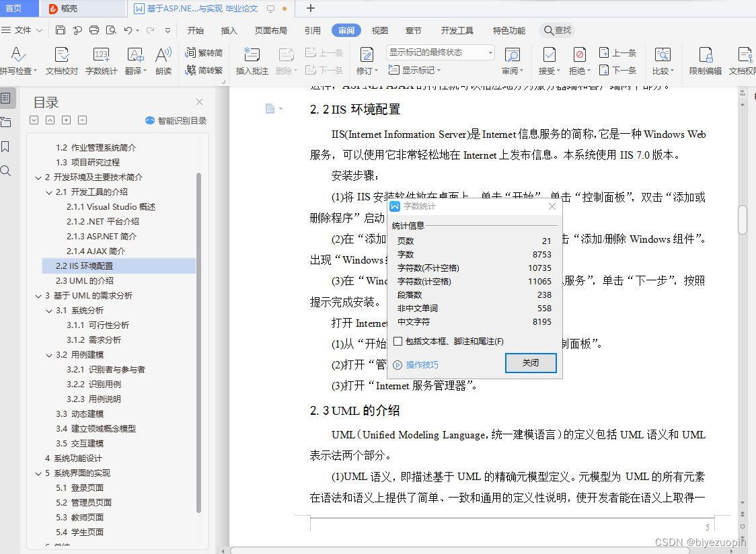Viewport: 756px width, 554px height.
Task: Go to next revision 下一条 near 拒绝
Action: (x=617, y=71)
